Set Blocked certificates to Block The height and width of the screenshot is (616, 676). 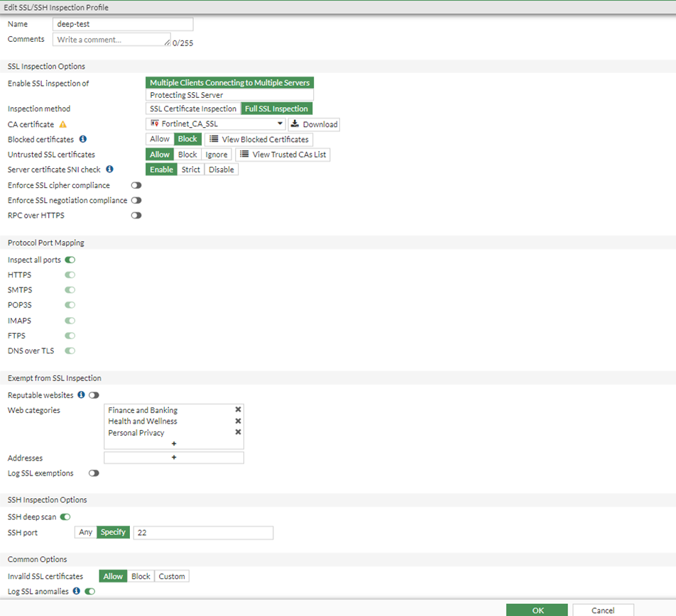(x=187, y=139)
